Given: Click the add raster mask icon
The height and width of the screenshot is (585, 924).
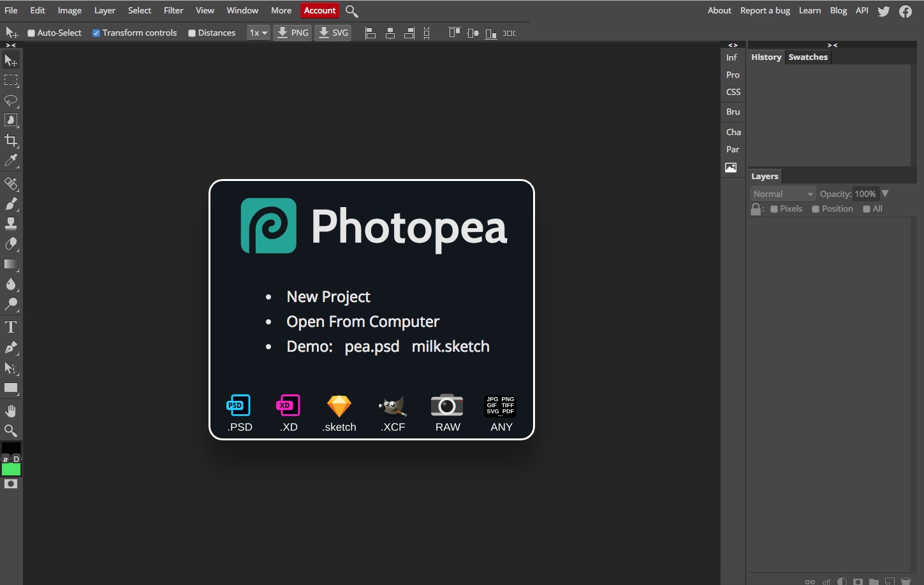Looking at the screenshot, I should tap(858, 581).
